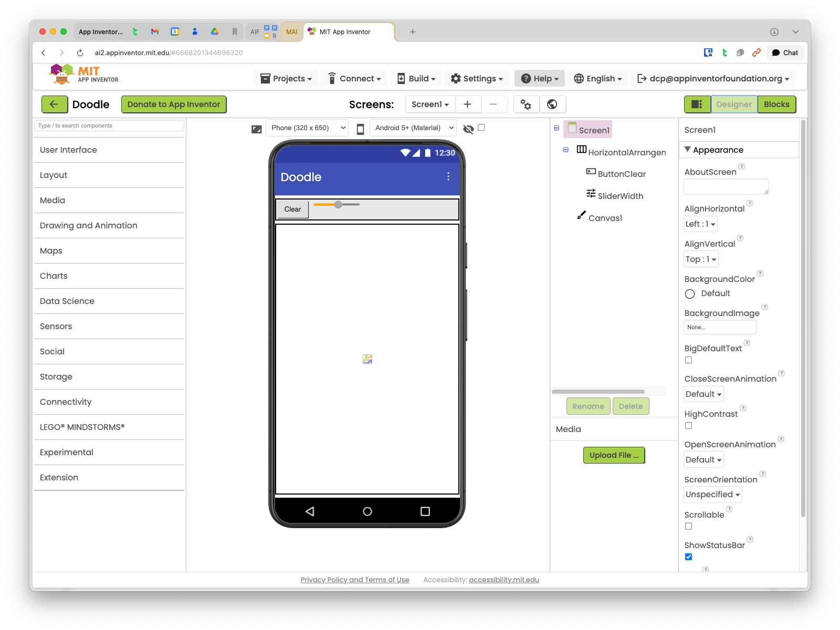Tap Android recents square button
840x630 pixels.
tap(425, 511)
